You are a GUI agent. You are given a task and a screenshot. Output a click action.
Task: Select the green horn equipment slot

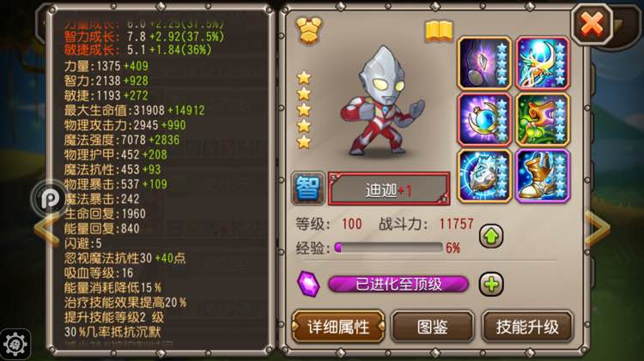point(543,119)
